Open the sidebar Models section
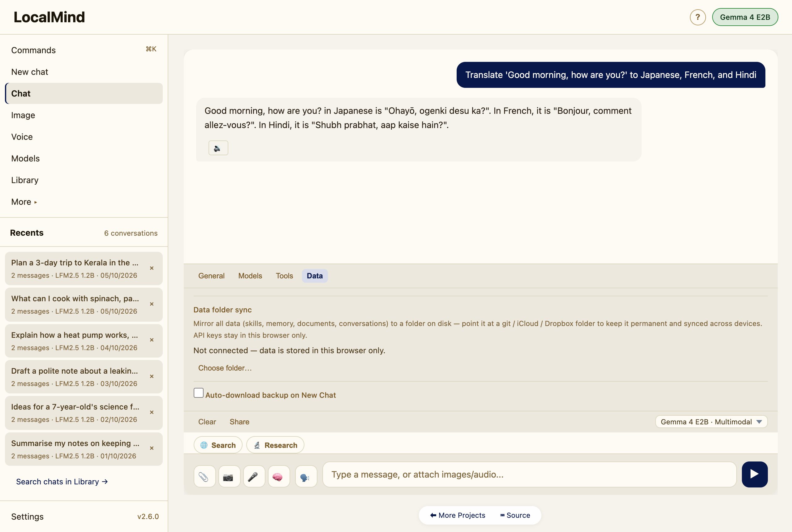The image size is (792, 532). click(84, 158)
